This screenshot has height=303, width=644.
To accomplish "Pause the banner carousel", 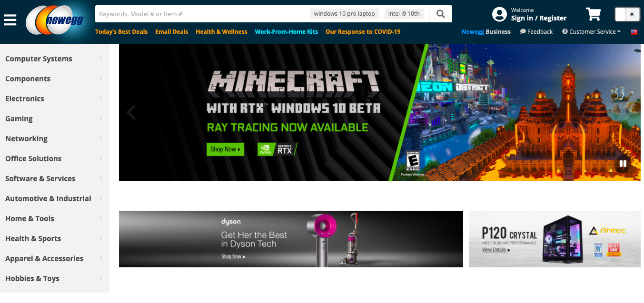I will point(623,164).
